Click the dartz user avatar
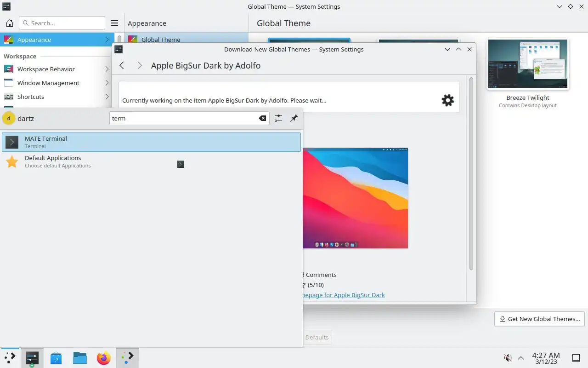 [8, 118]
